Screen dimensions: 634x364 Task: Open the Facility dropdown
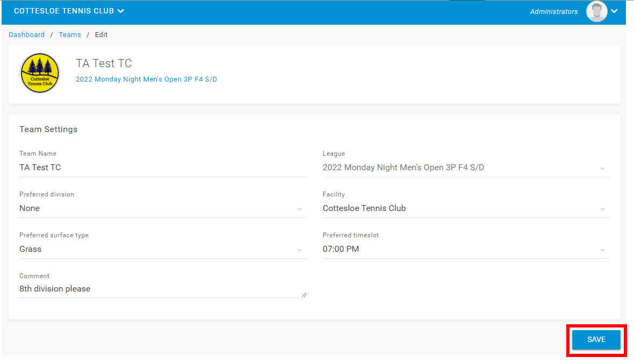(x=466, y=208)
